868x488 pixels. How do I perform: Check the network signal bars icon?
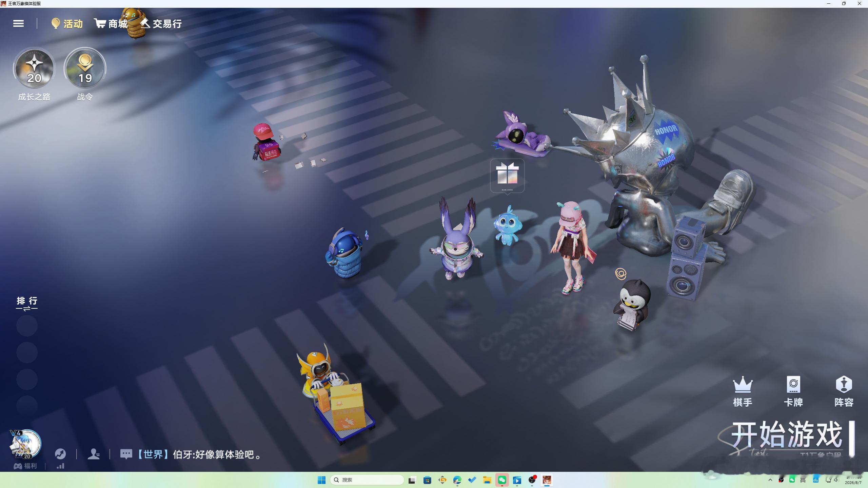(60, 466)
